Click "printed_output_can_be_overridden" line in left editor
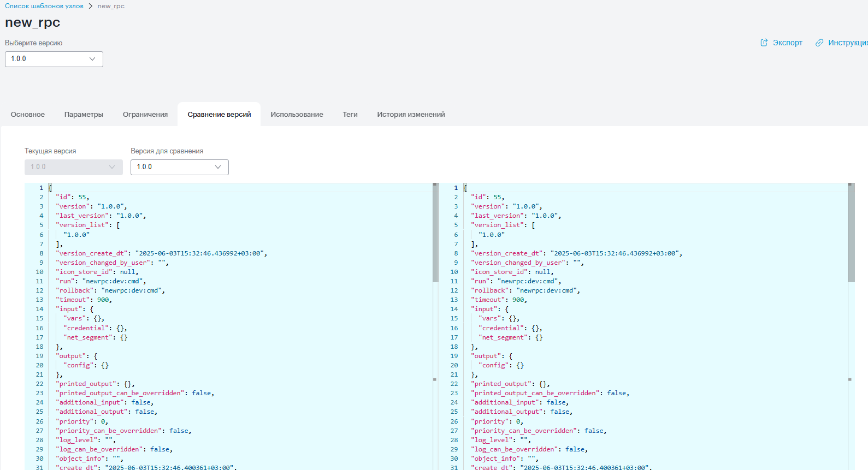 pyautogui.click(x=135, y=393)
